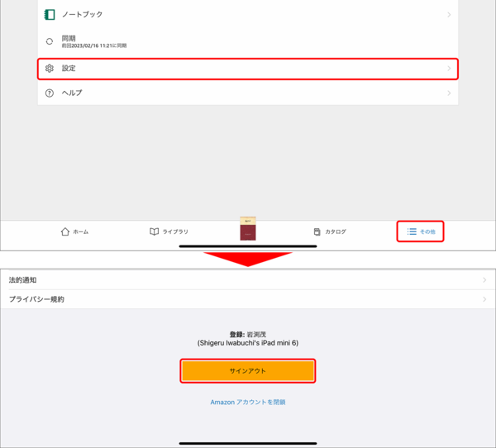496x448 pixels.
Task: Open the 法的通知 row chevron
Action: point(484,280)
